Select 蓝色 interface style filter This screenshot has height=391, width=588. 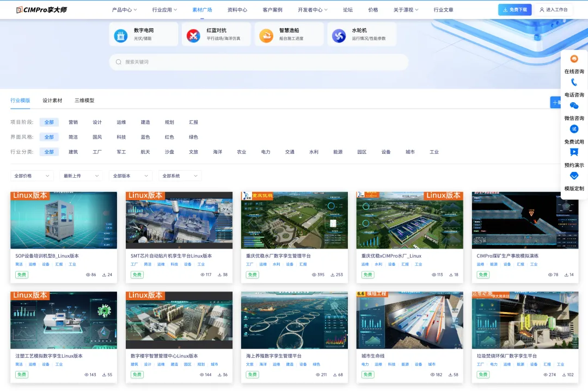(x=145, y=137)
